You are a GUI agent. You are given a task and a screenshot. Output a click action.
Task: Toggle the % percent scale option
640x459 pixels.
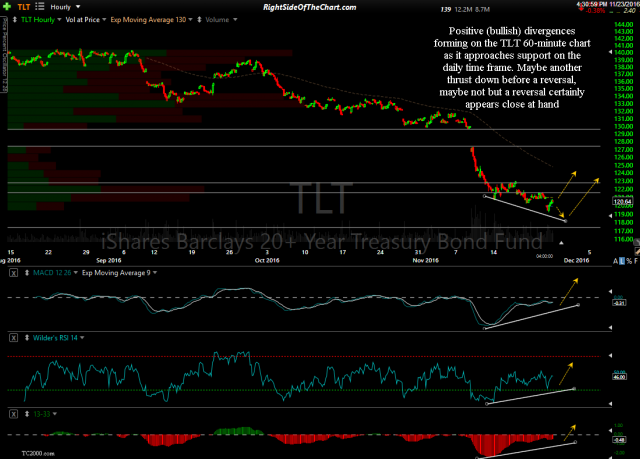[629, 261]
